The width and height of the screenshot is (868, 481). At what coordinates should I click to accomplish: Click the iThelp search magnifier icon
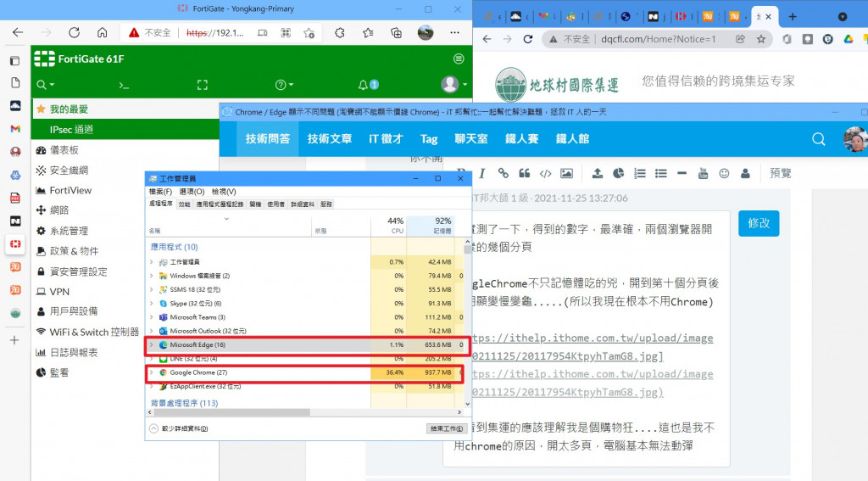point(818,139)
